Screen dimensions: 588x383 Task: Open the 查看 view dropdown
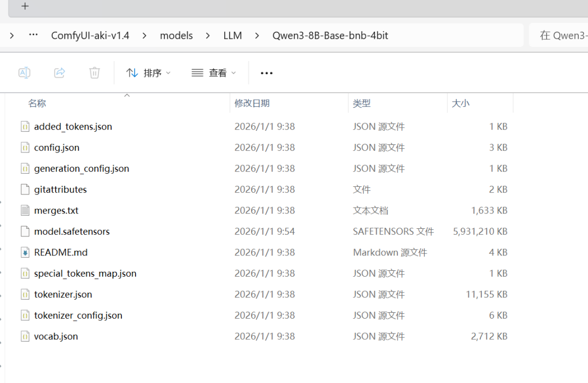(x=214, y=73)
